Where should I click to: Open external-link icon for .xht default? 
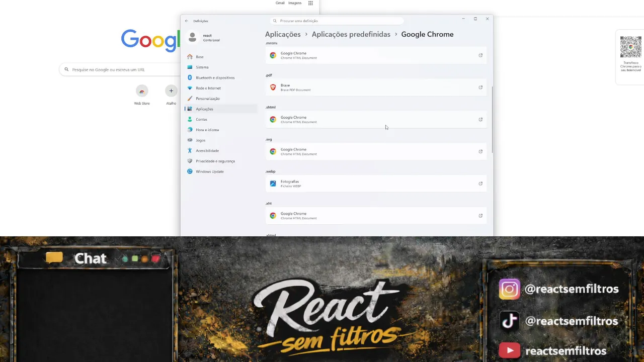480,216
